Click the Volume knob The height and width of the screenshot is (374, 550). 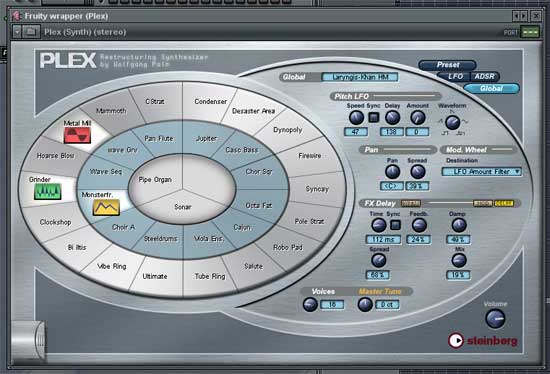[x=495, y=319]
